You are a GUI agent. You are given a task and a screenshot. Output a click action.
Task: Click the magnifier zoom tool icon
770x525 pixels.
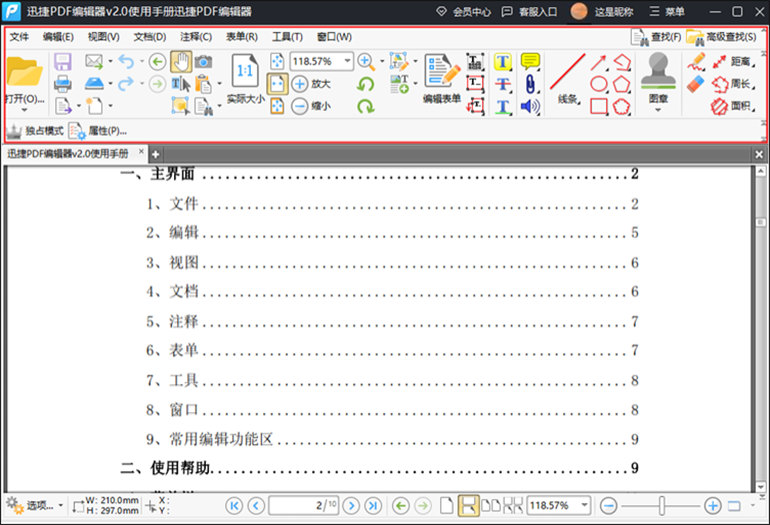pos(366,62)
